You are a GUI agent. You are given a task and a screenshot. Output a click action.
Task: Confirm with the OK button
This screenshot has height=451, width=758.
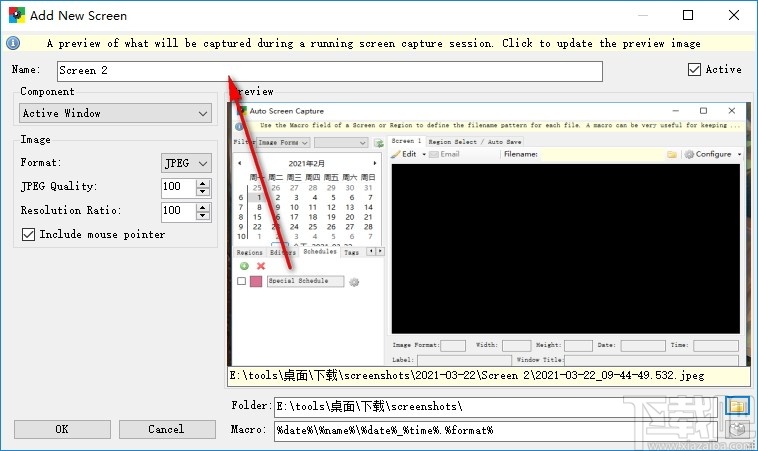(x=62, y=429)
